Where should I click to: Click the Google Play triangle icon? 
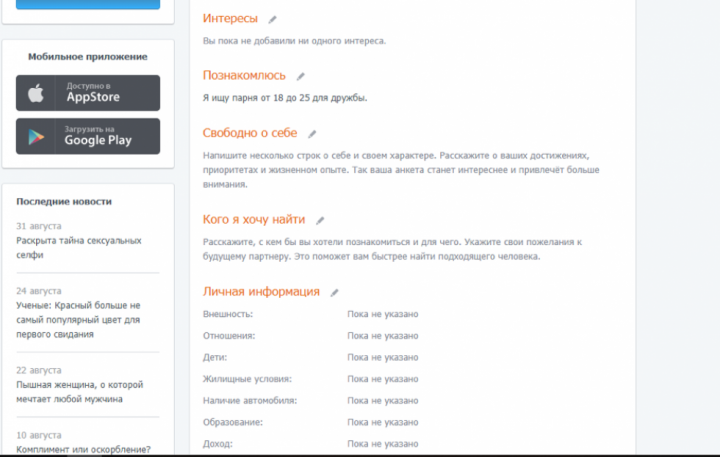click(x=36, y=137)
